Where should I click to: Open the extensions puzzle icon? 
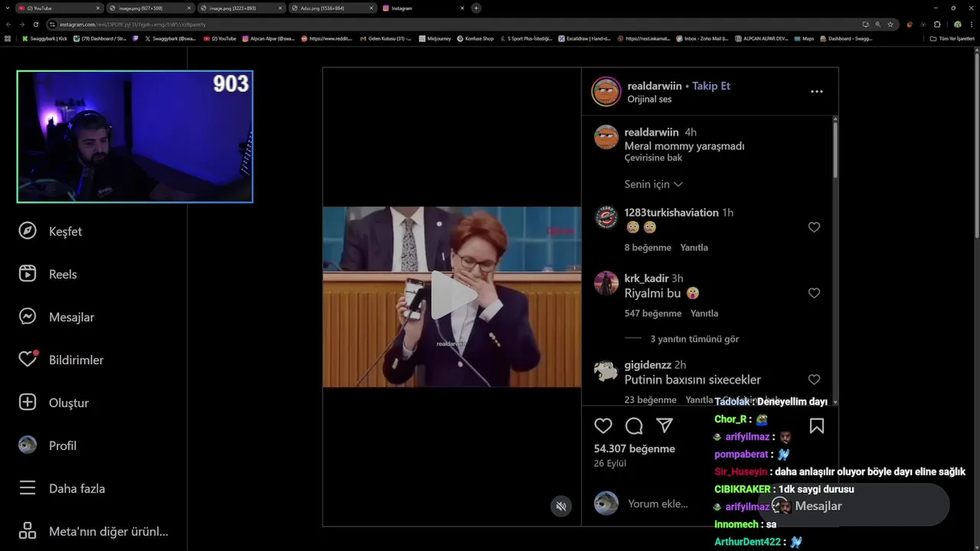[x=937, y=24]
